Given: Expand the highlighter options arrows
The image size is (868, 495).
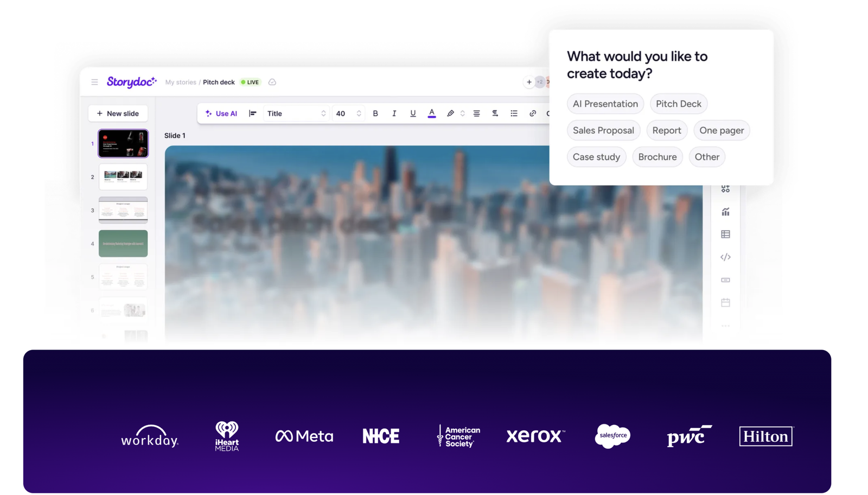Looking at the screenshot, I should 463,113.
